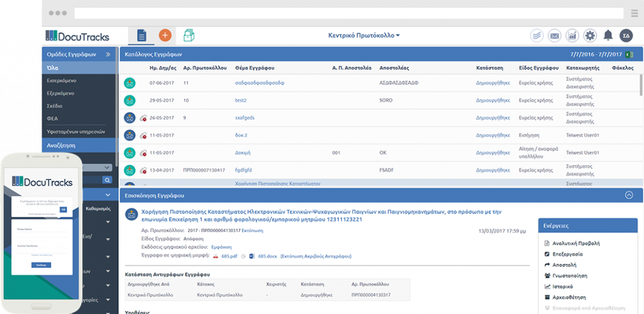
Task: Open document fgdfgfd
Action: tap(243, 170)
